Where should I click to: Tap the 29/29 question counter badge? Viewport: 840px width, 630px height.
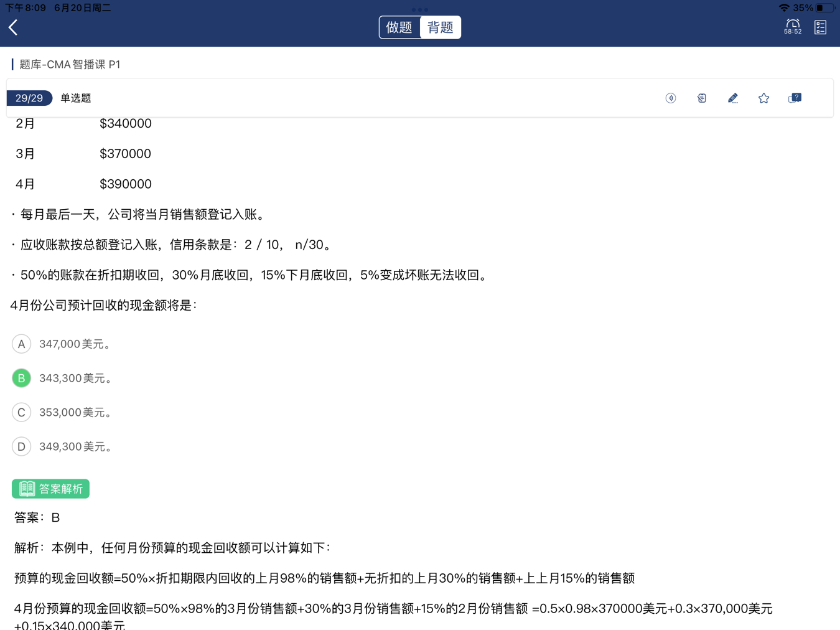point(29,98)
